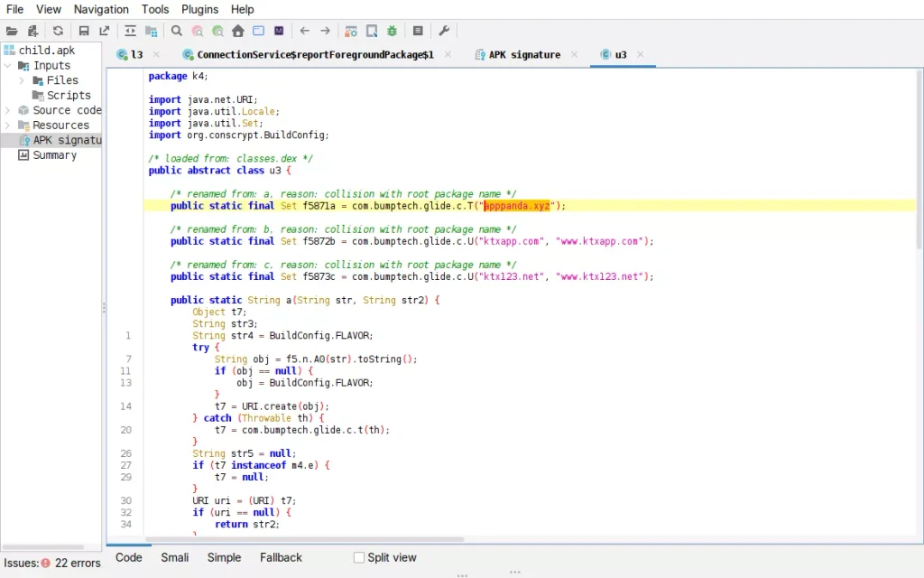
Task: Open the Summary tree item
Action: point(54,155)
